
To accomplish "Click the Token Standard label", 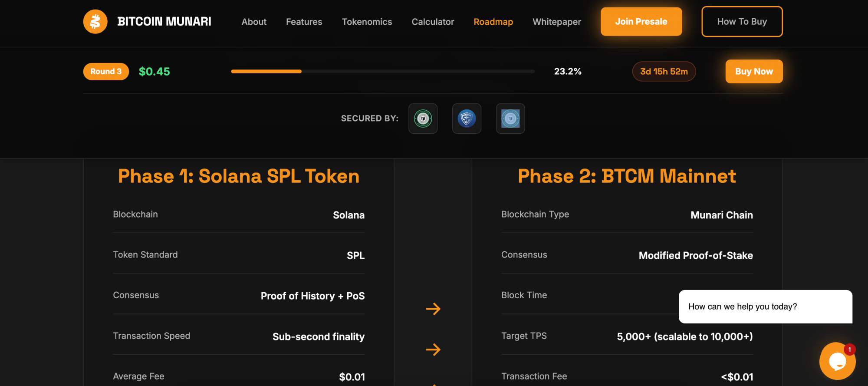I will (x=145, y=255).
